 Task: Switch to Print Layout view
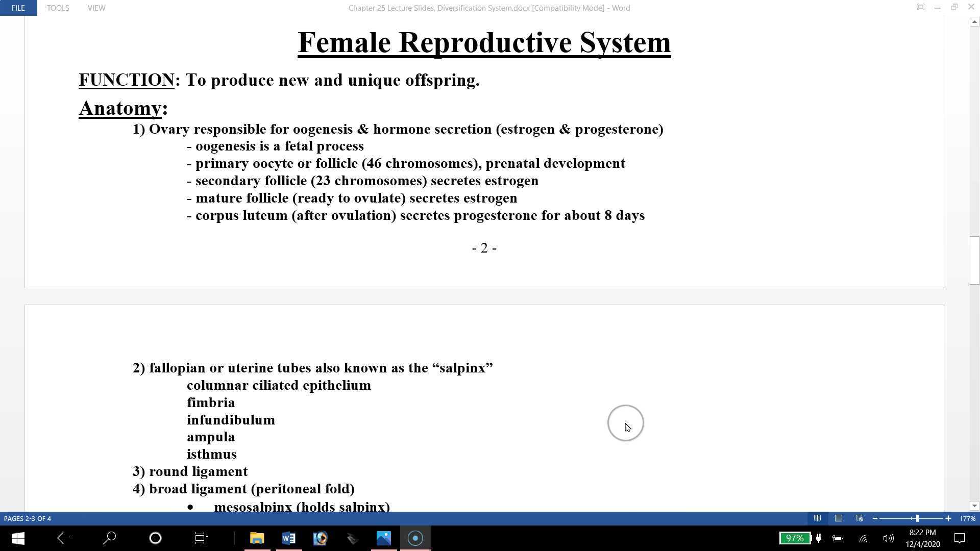pos(838,518)
